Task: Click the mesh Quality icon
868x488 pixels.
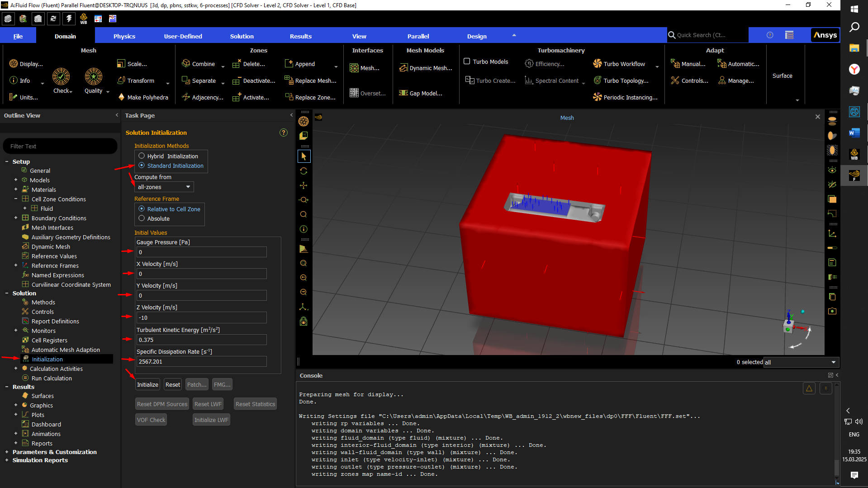Action: pyautogui.click(x=94, y=77)
